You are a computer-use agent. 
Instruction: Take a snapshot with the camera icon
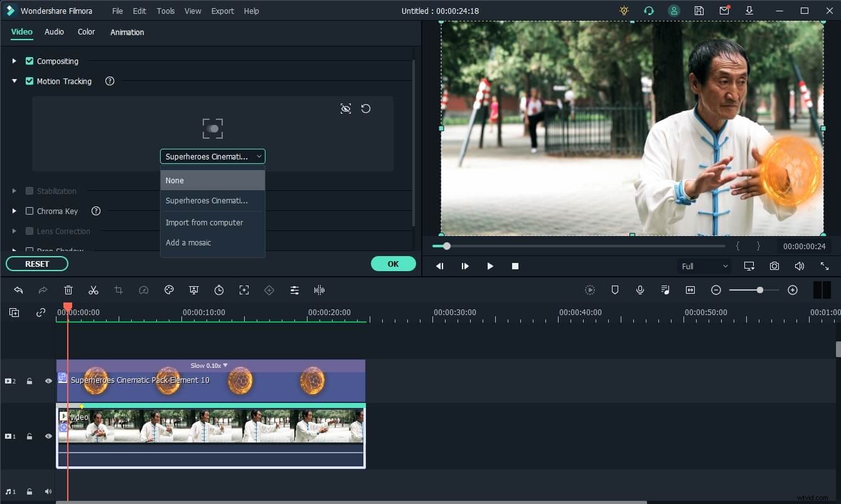point(774,266)
